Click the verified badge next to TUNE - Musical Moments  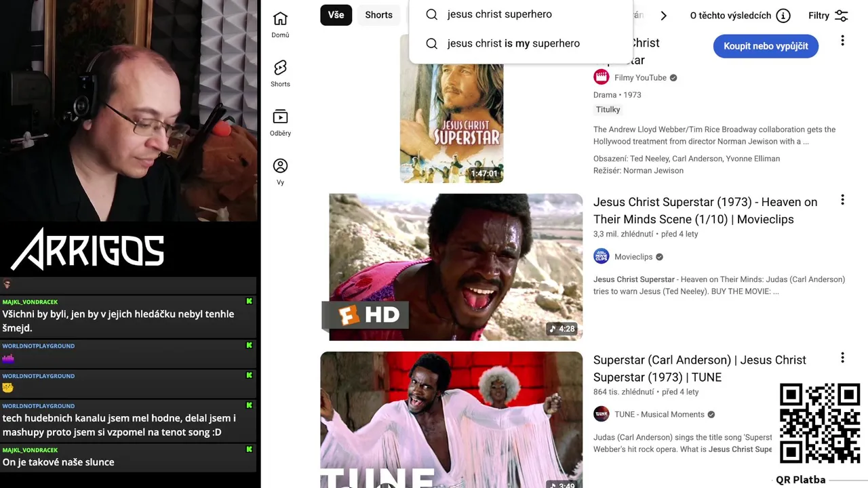(x=711, y=414)
